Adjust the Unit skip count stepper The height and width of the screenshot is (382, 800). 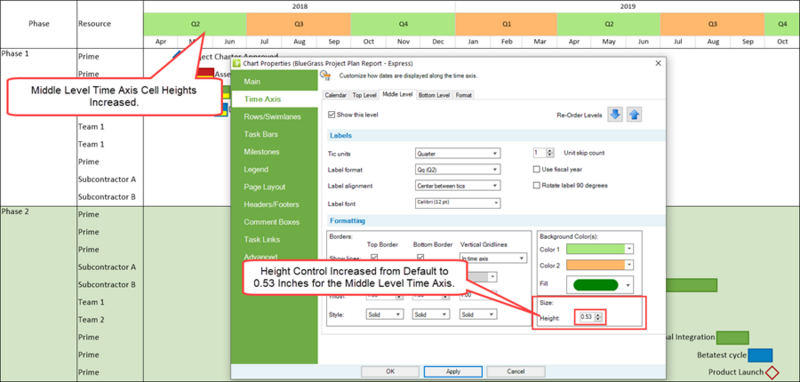point(549,153)
